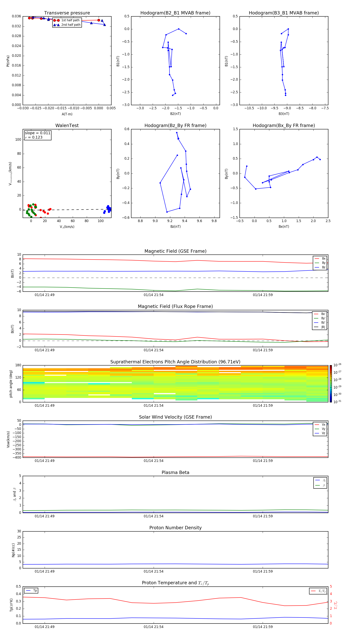Click the 'Solar Wind Velocity (GSE Frame)' title
The height and width of the screenshot is (644, 351).
(x=175, y=417)
